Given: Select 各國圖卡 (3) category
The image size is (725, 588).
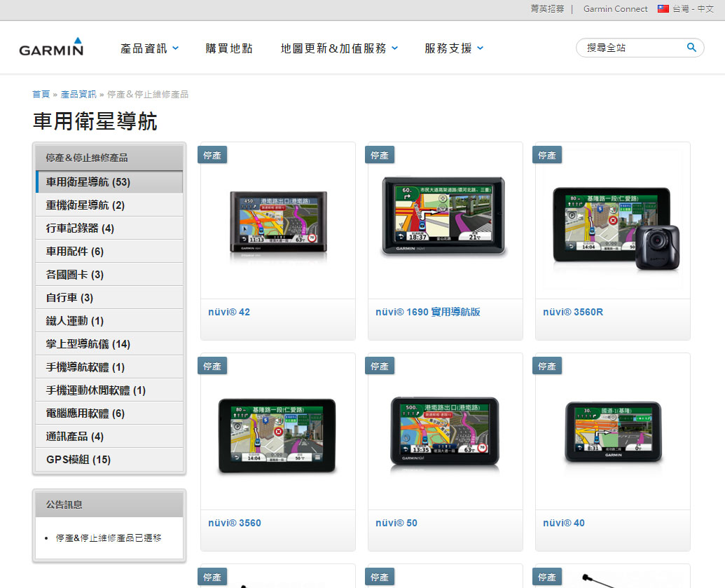Looking at the screenshot, I should pos(109,274).
